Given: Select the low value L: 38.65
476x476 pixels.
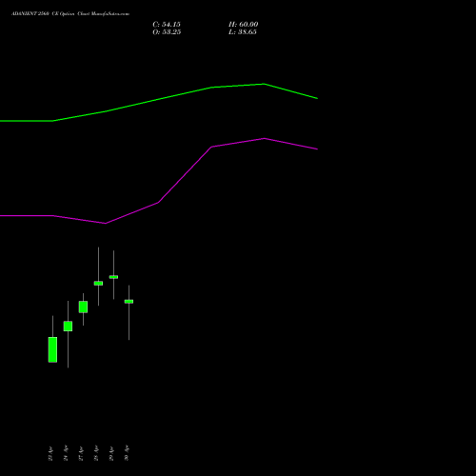Looking at the screenshot, I should point(243,32).
